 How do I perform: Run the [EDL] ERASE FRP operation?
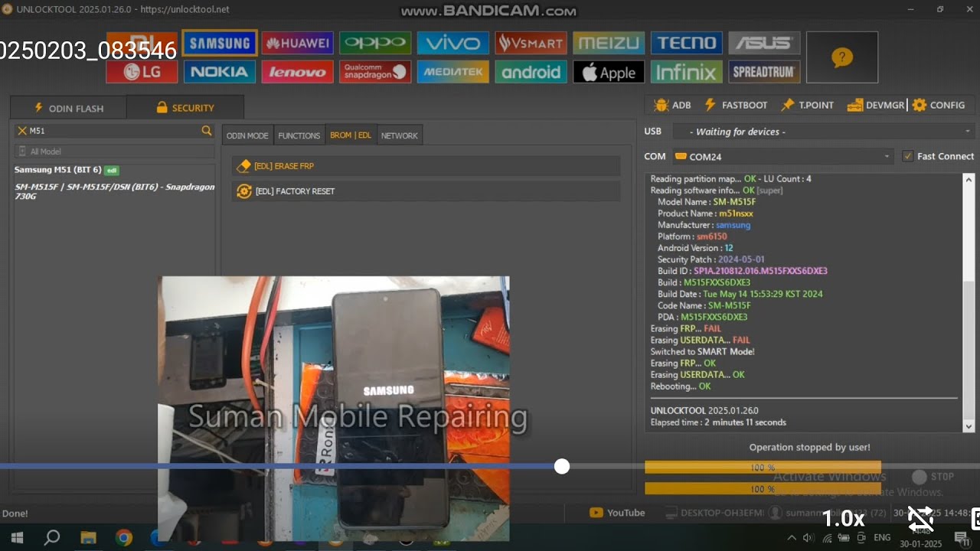pyautogui.click(x=426, y=166)
